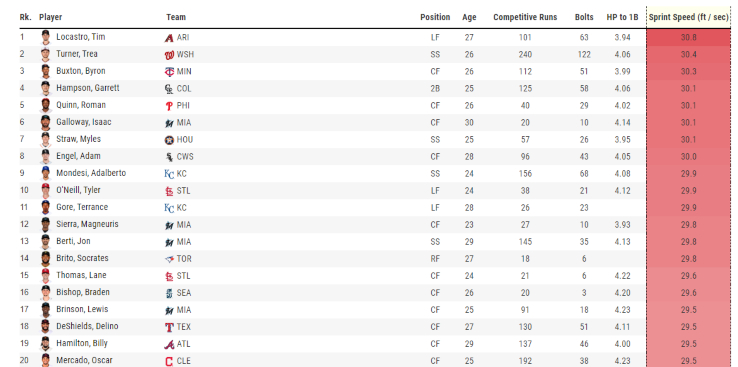Sort by HP to 1B header
The image size is (738, 367).
click(x=622, y=17)
